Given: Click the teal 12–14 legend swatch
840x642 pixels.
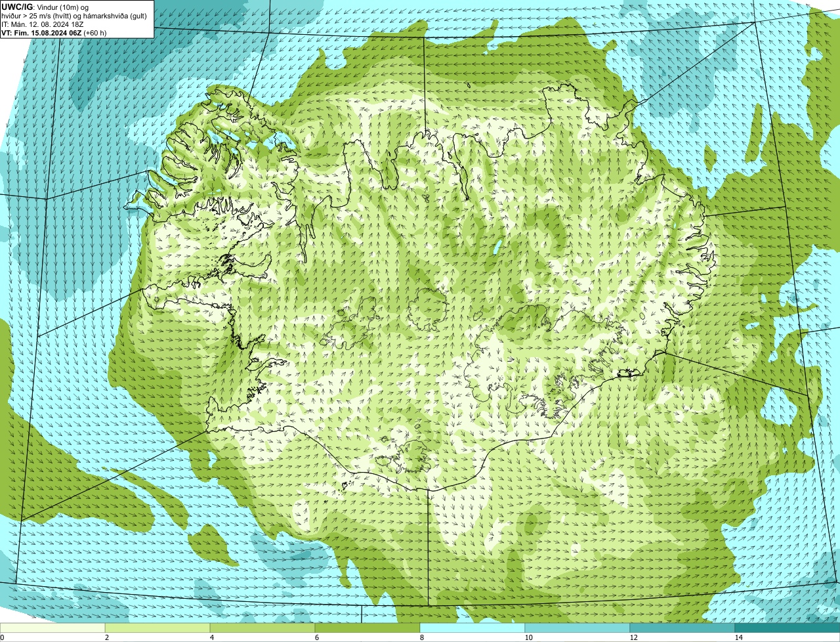Looking at the screenshot, I should (x=682, y=628).
